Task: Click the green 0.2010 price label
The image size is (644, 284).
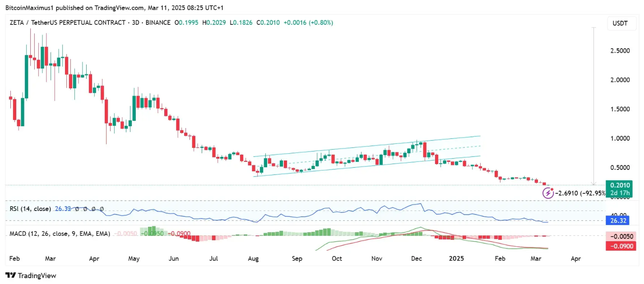Action: tap(620, 185)
